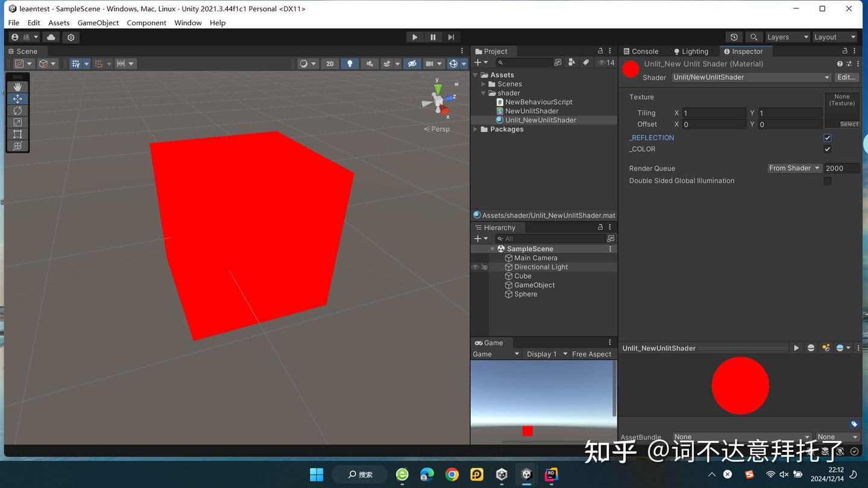The height and width of the screenshot is (488, 868).
Task: Mute audio in the Scene view toolbar
Action: 368,63
